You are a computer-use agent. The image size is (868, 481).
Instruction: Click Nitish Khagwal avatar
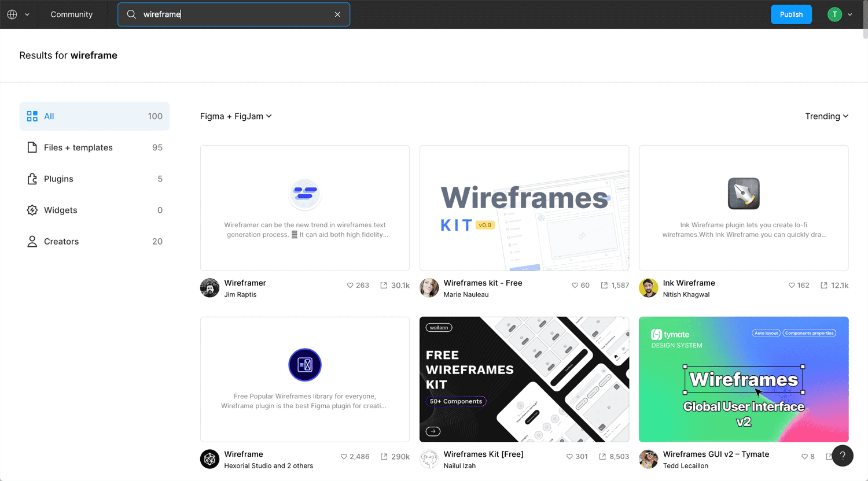648,288
